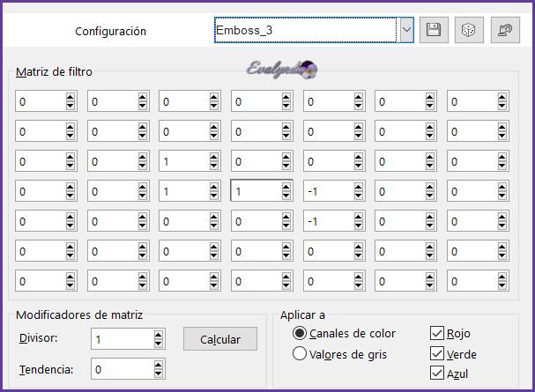Increase the Divisor value with the up arrow
The image size is (535, 392).
(158, 335)
